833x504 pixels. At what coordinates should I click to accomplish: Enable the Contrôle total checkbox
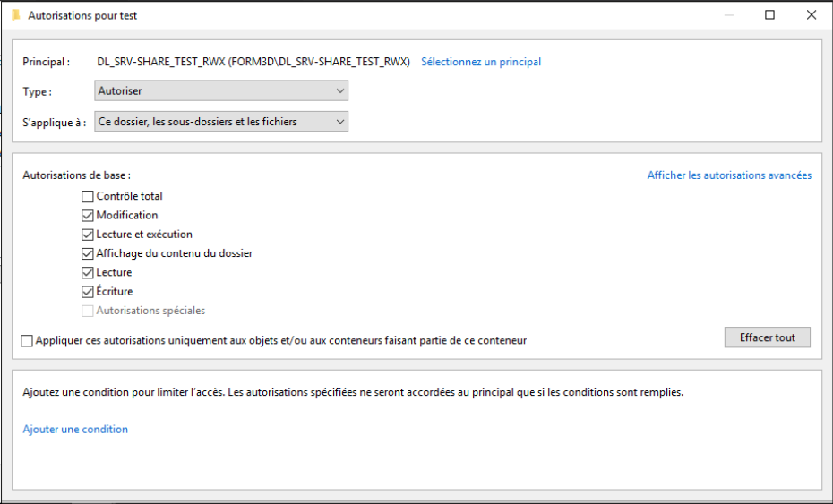point(87,197)
